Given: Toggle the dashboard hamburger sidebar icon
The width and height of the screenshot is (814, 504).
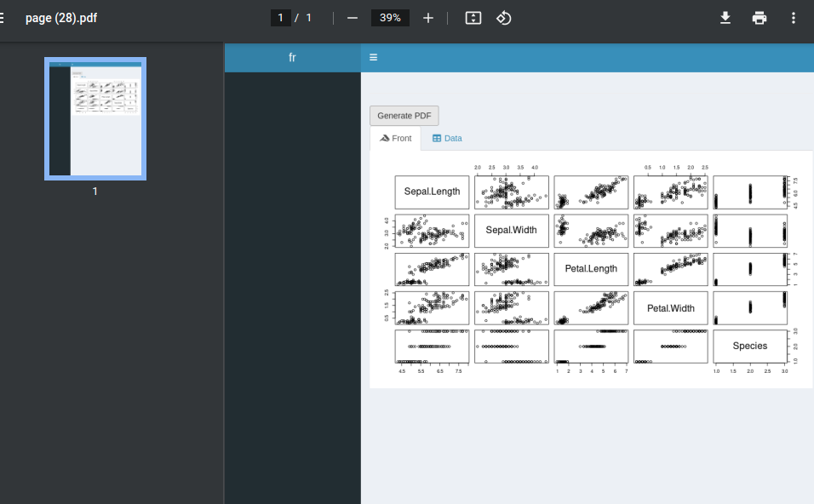Looking at the screenshot, I should point(373,58).
